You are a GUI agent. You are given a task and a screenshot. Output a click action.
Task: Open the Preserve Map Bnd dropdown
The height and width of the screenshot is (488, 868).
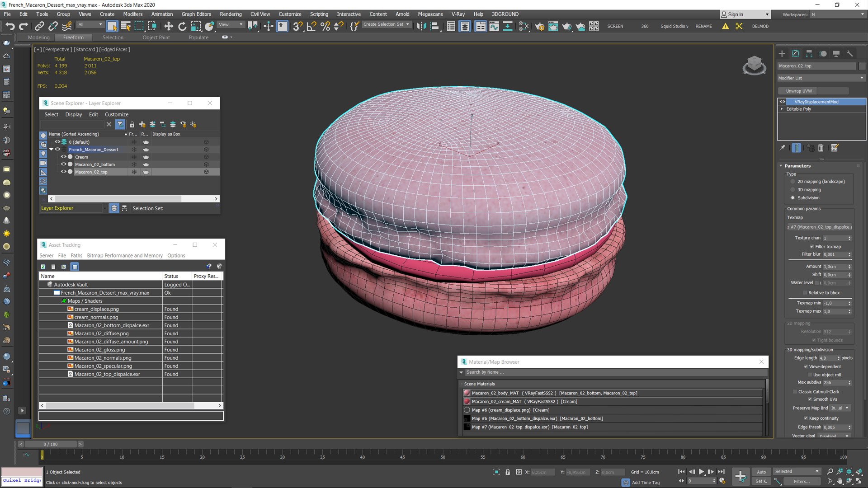tap(840, 408)
